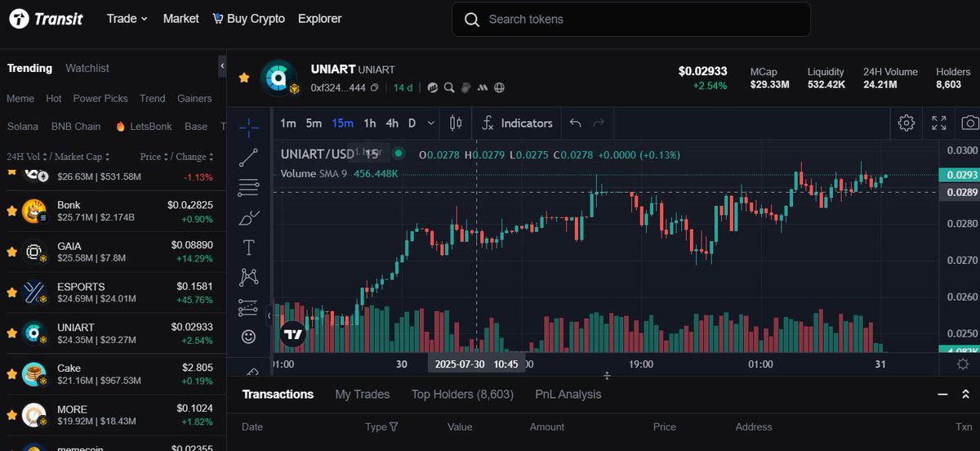The width and height of the screenshot is (980, 451).
Task: Open the Fibonacci retracement tool
Action: [249, 187]
